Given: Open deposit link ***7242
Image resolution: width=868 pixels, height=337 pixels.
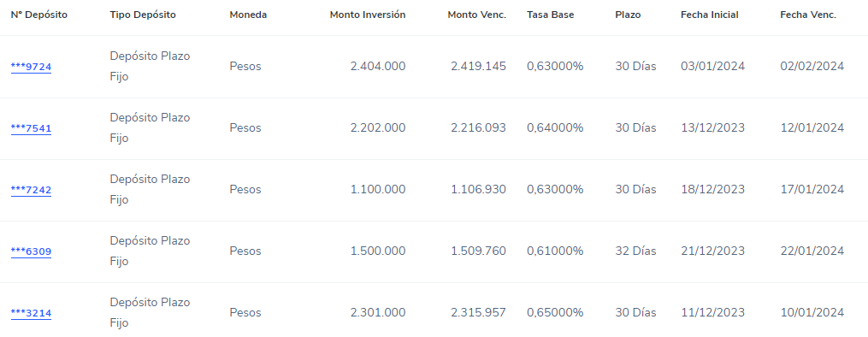Looking at the screenshot, I should [x=31, y=190].
